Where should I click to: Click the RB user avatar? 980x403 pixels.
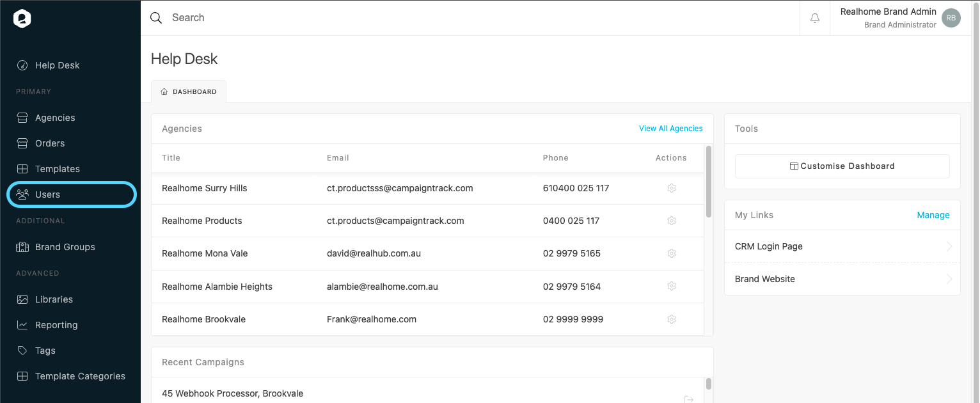click(951, 18)
